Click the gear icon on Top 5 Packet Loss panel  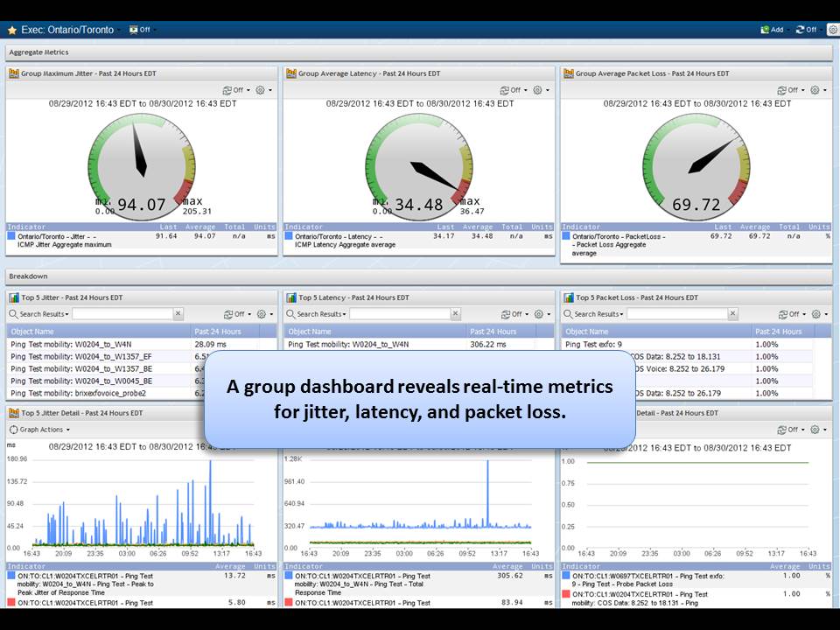[x=814, y=313]
